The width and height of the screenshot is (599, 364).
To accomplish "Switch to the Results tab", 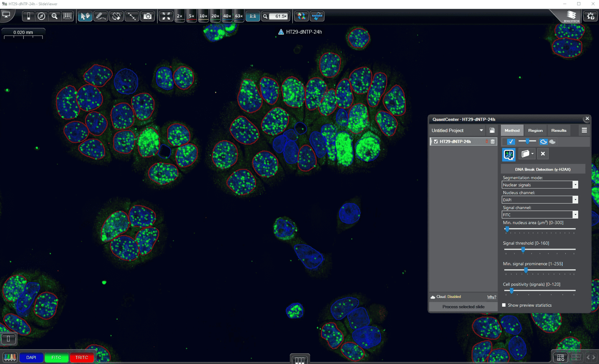I will click(559, 130).
